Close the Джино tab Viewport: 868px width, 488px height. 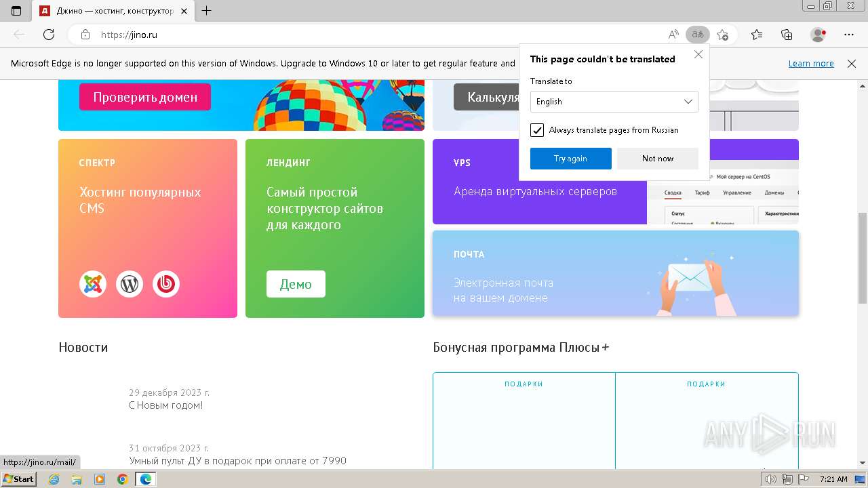(x=184, y=11)
